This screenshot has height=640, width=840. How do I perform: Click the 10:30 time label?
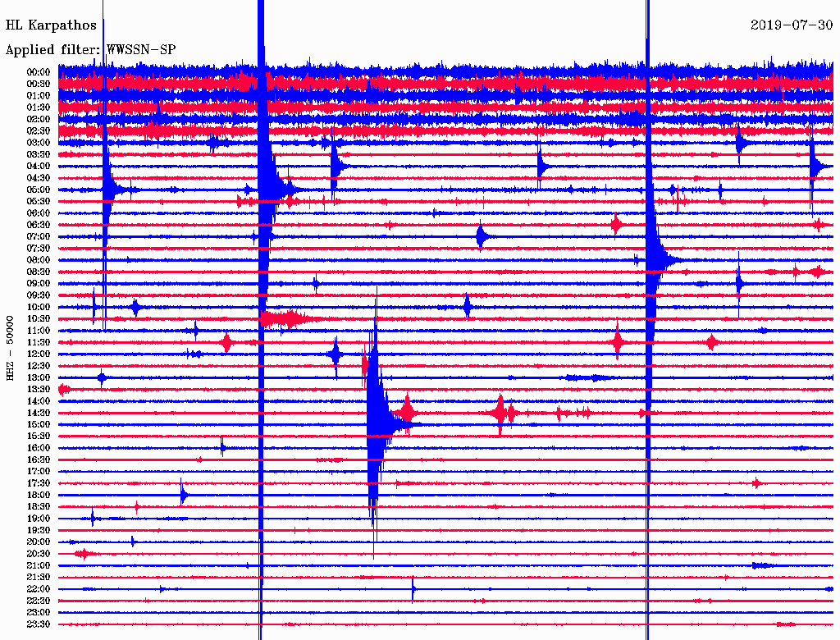pos(39,319)
